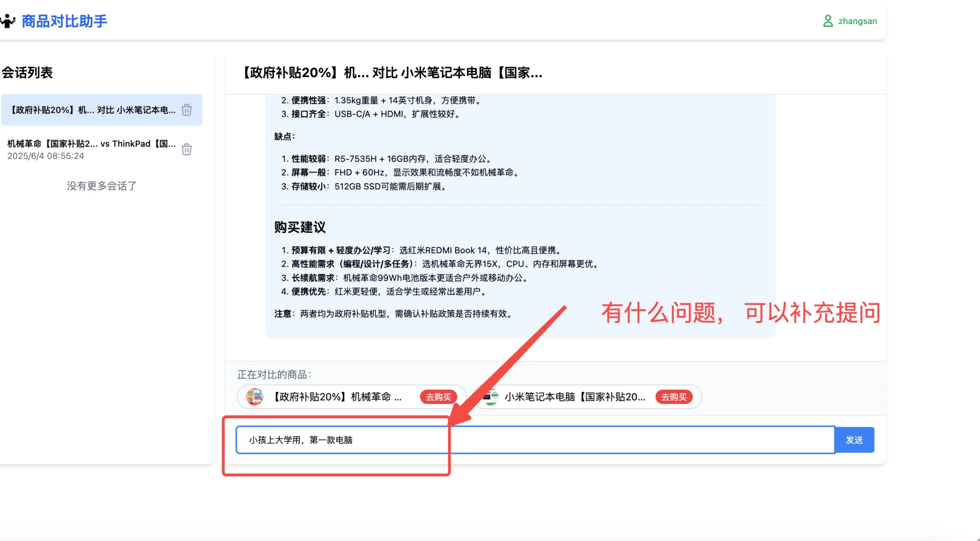
Task: Click the 购买建议 section heading
Action: (299, 227)
